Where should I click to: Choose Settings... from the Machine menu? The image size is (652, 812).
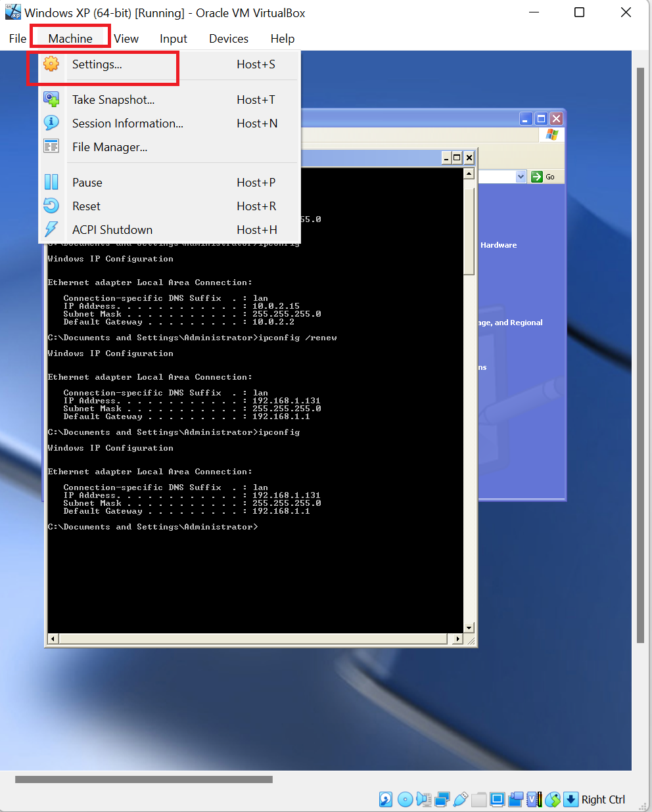170,64
